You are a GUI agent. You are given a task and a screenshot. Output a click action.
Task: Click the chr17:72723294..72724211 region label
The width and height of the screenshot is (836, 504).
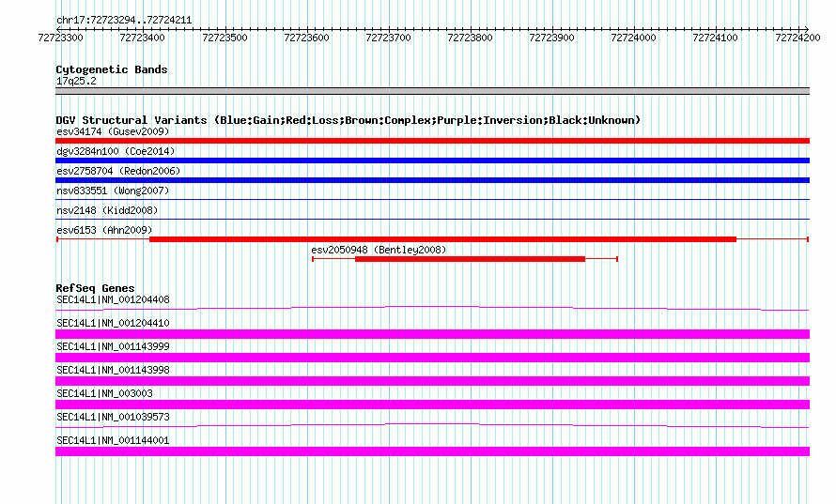(x=124, y=21)
